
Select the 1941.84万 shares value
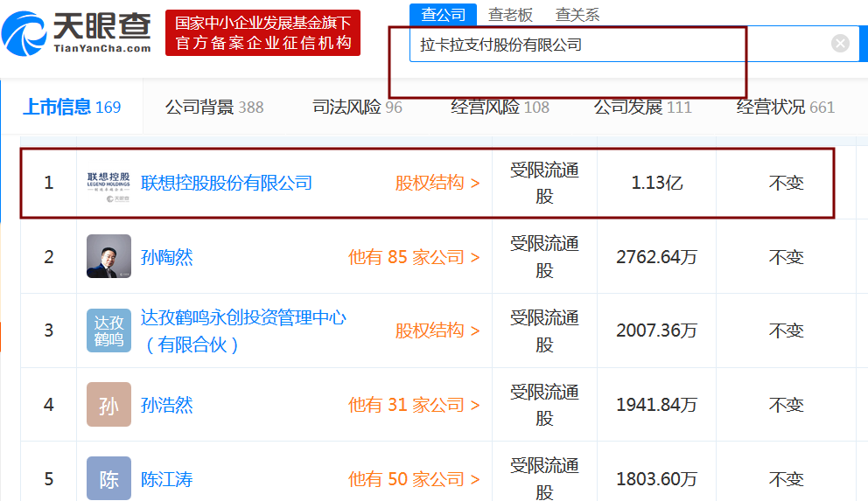point(656,405)
